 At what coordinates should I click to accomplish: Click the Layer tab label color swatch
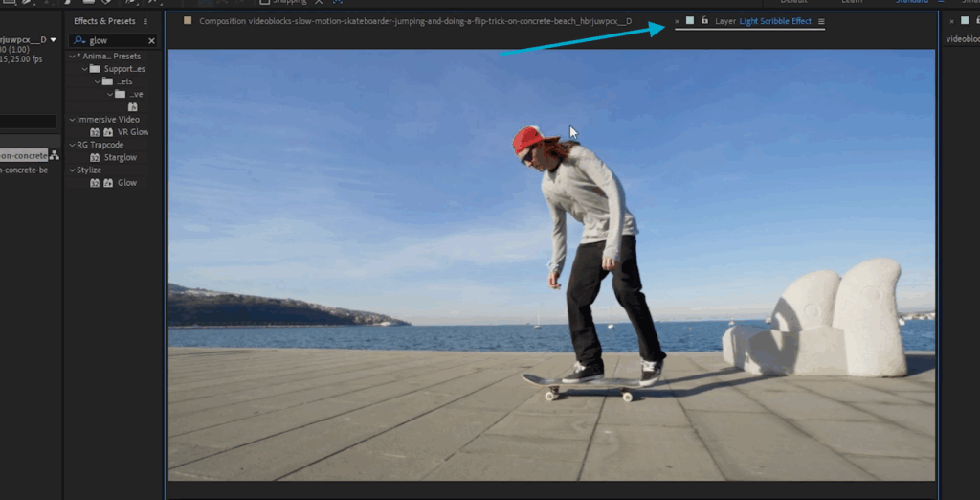click(x=690, y=21)
